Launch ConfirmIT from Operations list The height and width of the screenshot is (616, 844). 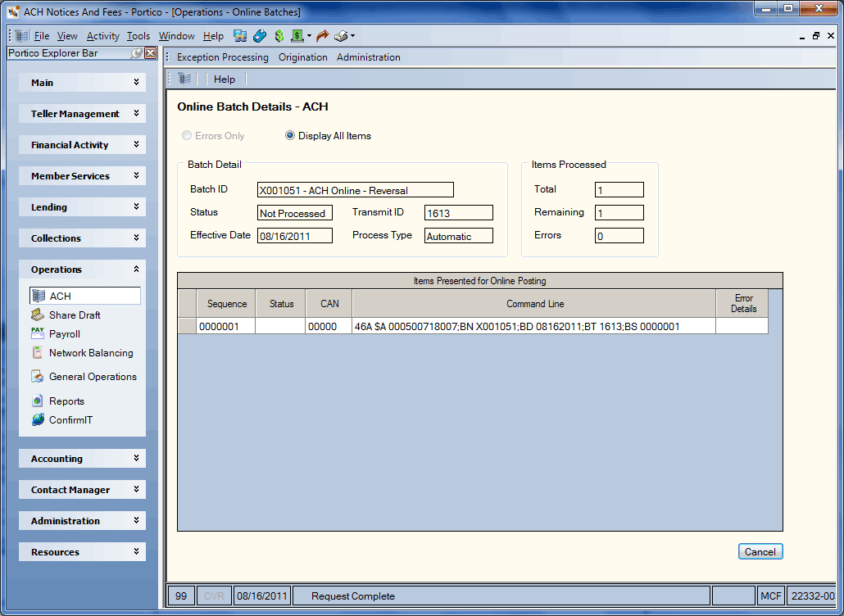pyautogui.click(x=70, y=420)
